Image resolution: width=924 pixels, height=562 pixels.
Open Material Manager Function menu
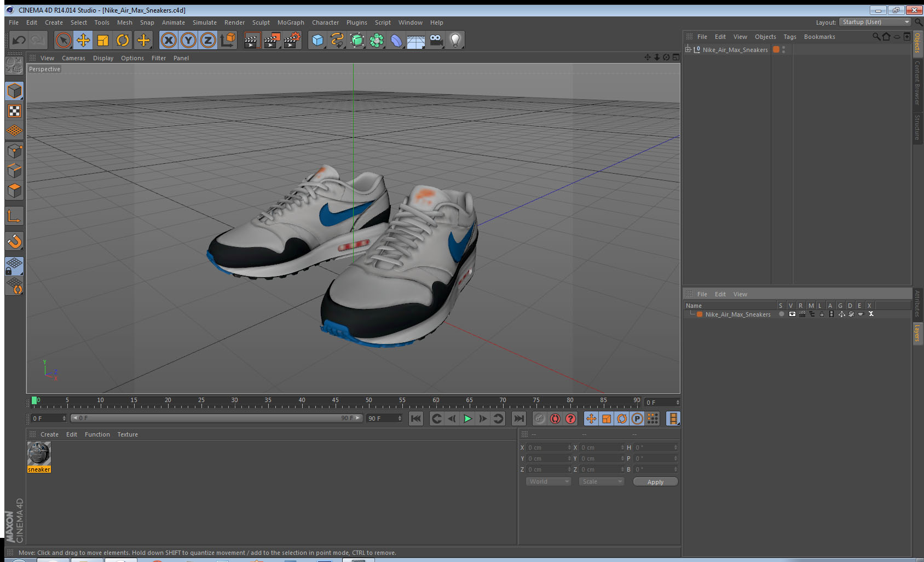[x=97, y=434]
